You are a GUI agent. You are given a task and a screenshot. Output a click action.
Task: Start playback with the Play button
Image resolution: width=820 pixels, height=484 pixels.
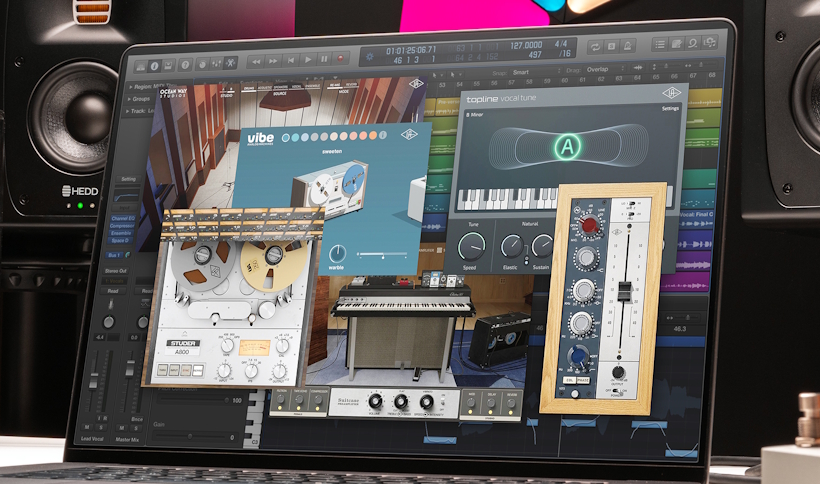point(308,60)
